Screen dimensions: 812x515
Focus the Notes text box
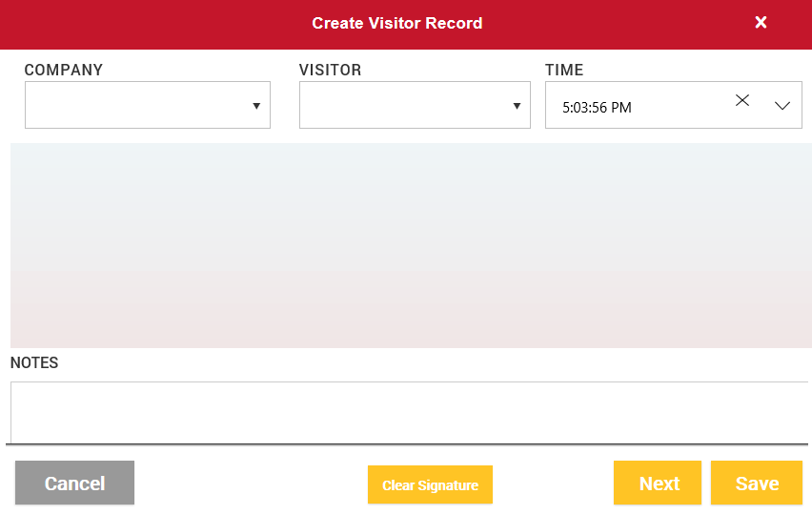(408, 412)
